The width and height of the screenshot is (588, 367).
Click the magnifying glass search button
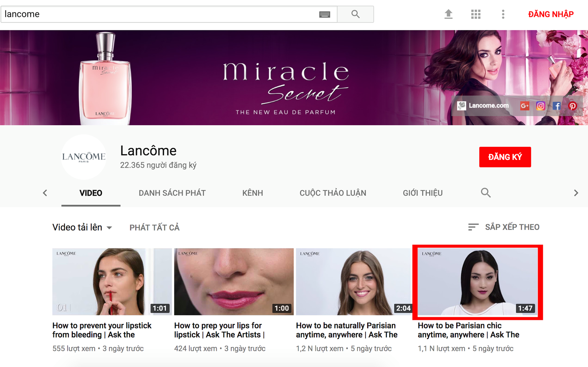(x=355, y=14)
